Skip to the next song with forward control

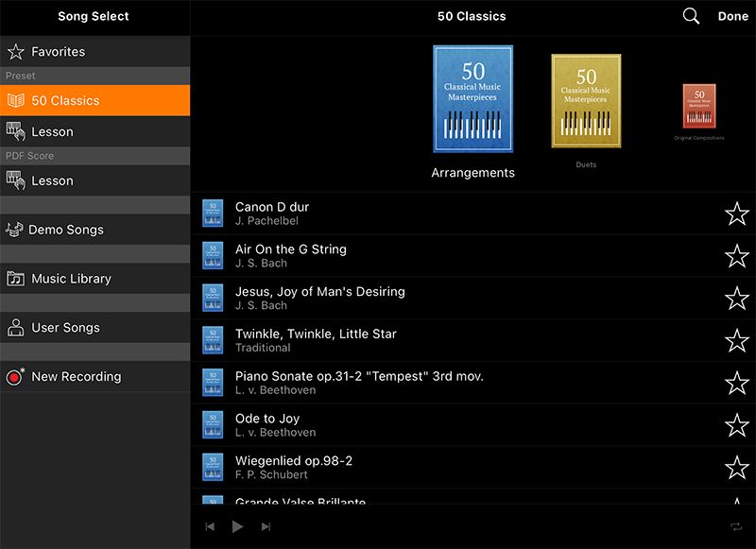pos(266,526)
